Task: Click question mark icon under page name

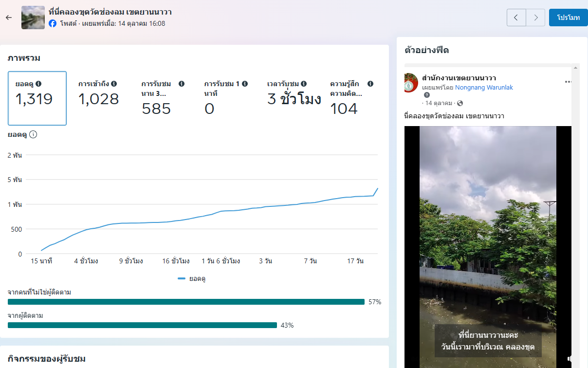Action: pyautogui.click(x=427, y=95)
